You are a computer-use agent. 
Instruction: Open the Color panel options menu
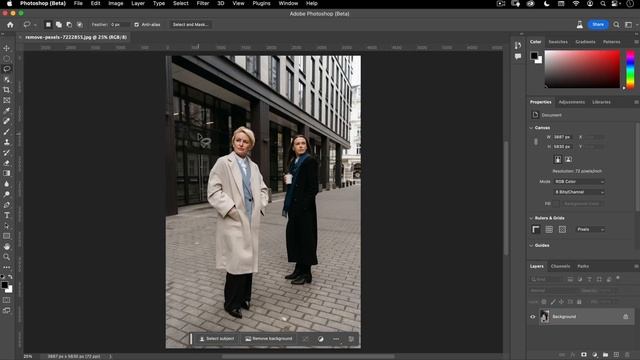(636, 42)
